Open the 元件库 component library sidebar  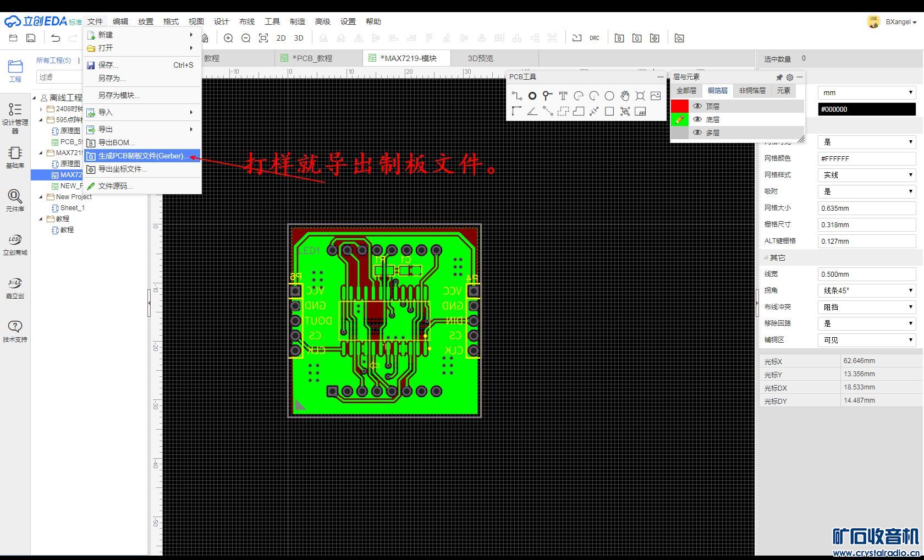(x=15, y=200)
